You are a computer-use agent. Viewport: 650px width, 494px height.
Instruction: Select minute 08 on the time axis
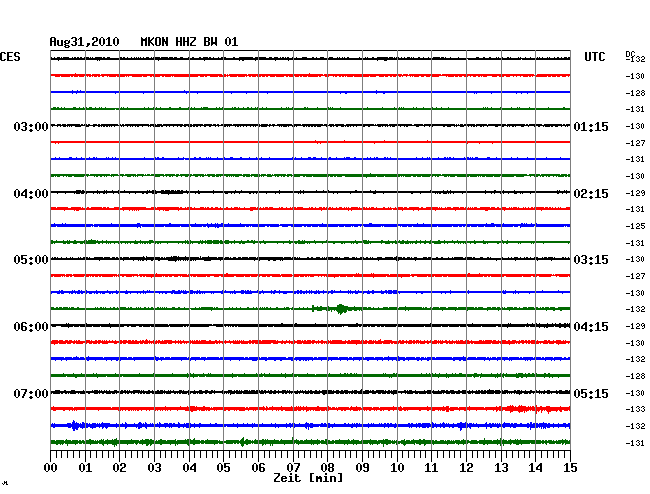(327, 467)
